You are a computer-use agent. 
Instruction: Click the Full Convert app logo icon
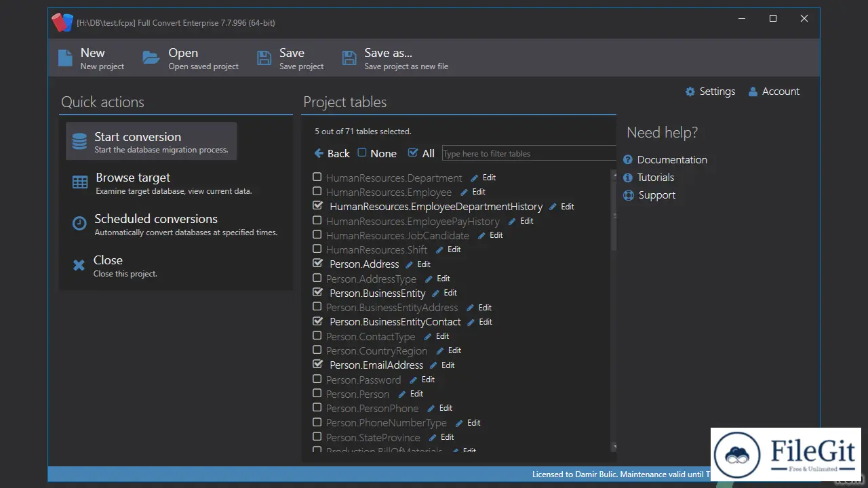tap(62, 22)
